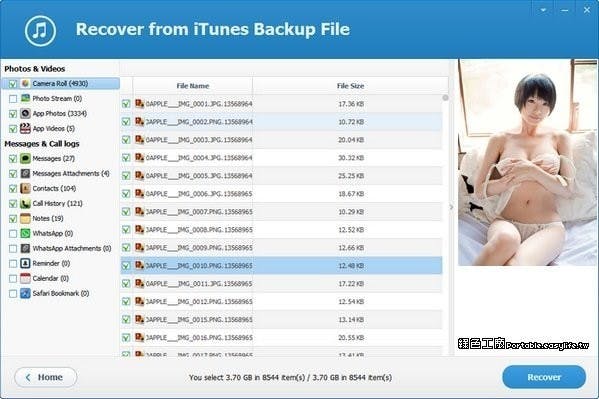This screenshot has width=599, height=399.
Task: Click file icon for IMG_0001.JPG row
Action: tap(139, 104)
